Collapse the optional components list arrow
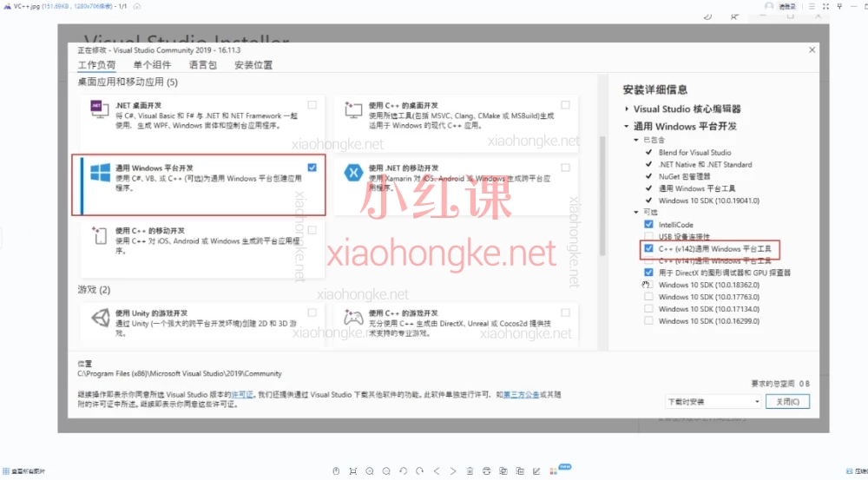868x480 pixels. tap(636, 212)
